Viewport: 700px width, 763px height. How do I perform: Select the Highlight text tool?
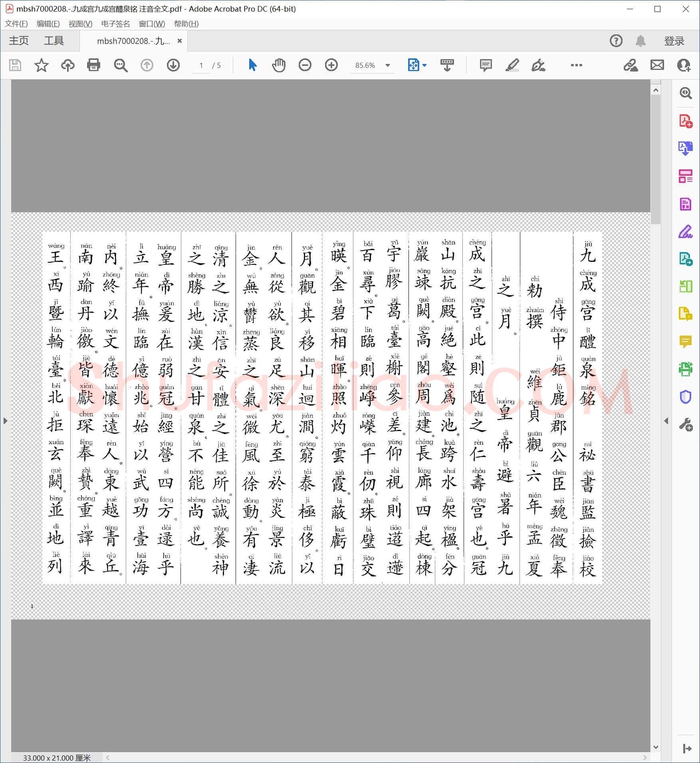click(x=512, y=65)
